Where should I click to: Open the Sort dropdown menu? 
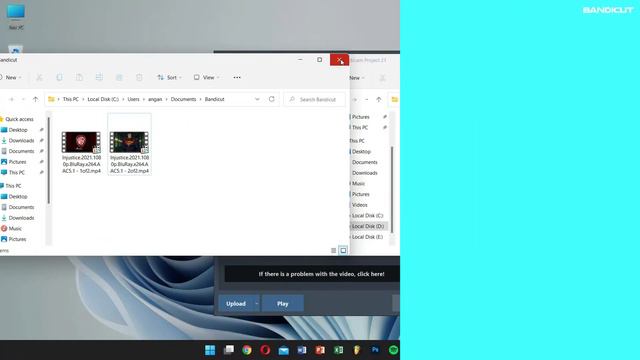click(169, 78)
